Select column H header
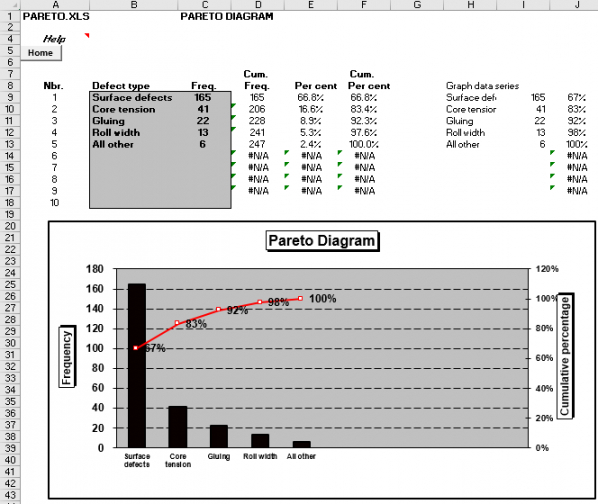Image resolution: width=598 pixels, height=504 pixels. (471, 5)
